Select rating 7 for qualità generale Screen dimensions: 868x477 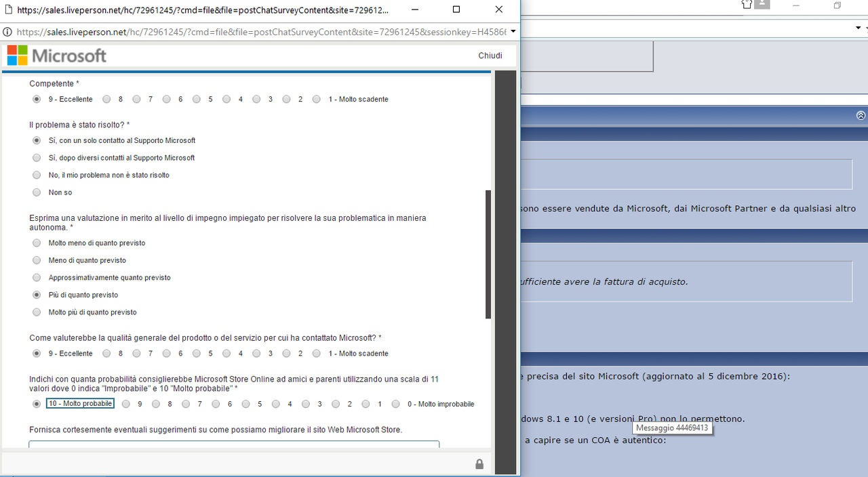point(136,353)
